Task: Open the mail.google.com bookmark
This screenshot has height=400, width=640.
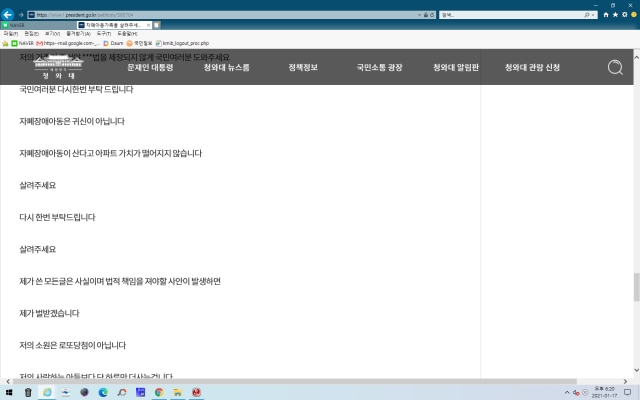Action: pyautogui.click(x=68, y=43)
